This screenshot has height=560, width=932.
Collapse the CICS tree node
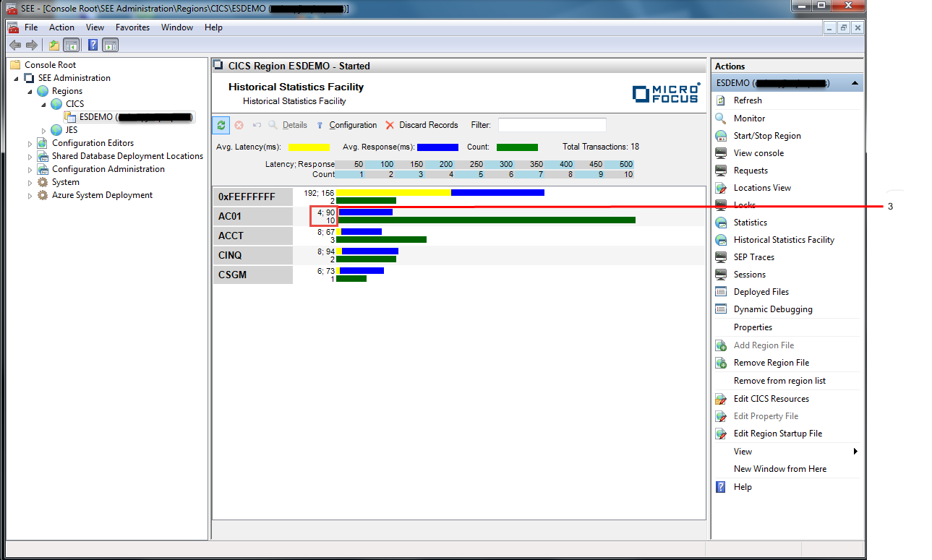[43, 105]
